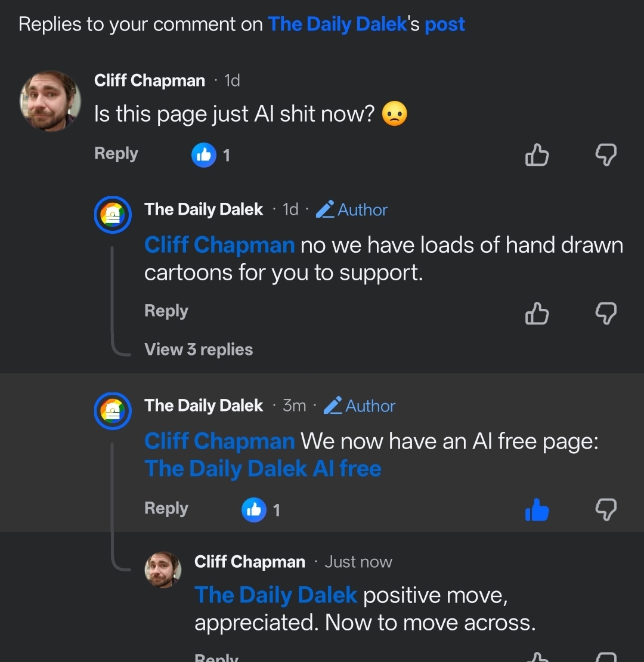Open The Daily Dalek avatar on first reply
This screenshot has height=662, width=644.
tap(113, 215)
